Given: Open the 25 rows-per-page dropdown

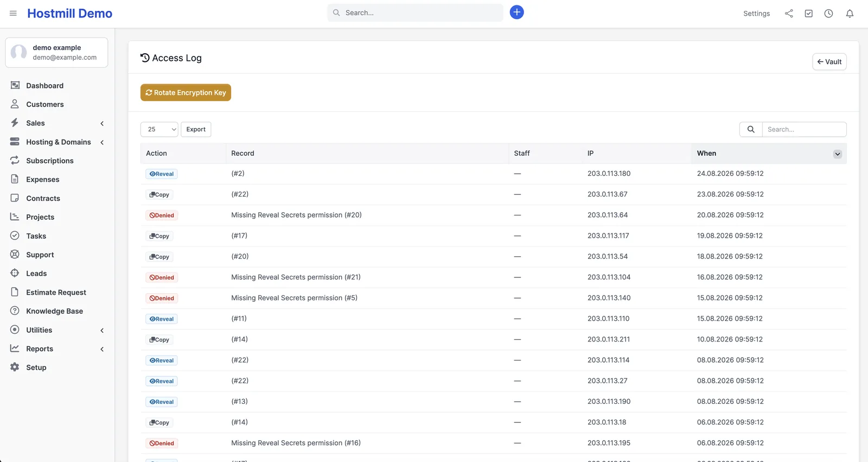Looking at the screenshot, I should click(x=159, y=129).
